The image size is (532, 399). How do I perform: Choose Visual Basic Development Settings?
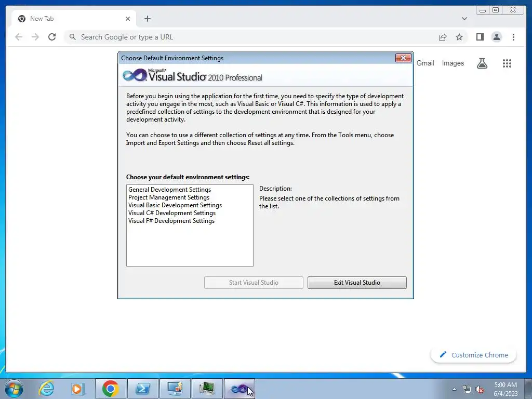click(175, 205)
